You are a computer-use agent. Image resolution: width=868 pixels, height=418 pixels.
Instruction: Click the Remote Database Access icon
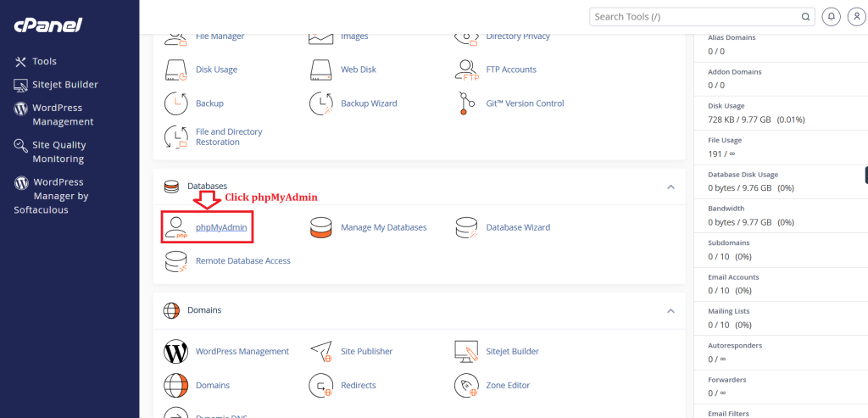click(x=176, y=261)
